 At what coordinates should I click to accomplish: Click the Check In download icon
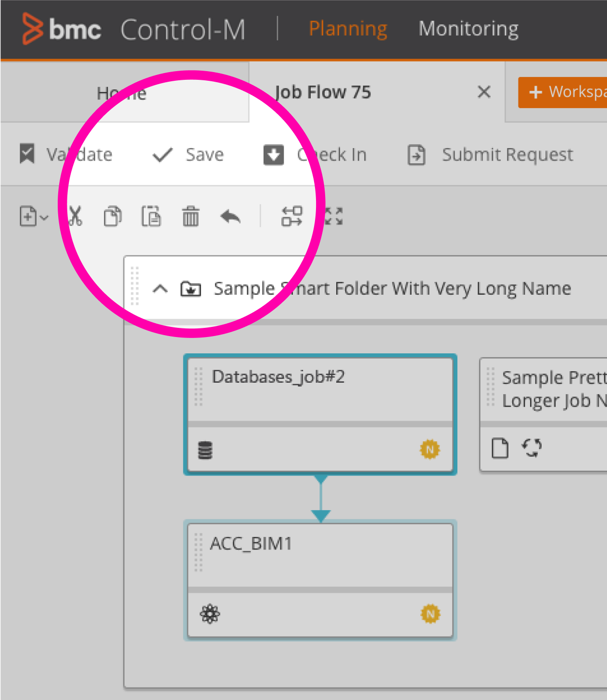274,155
